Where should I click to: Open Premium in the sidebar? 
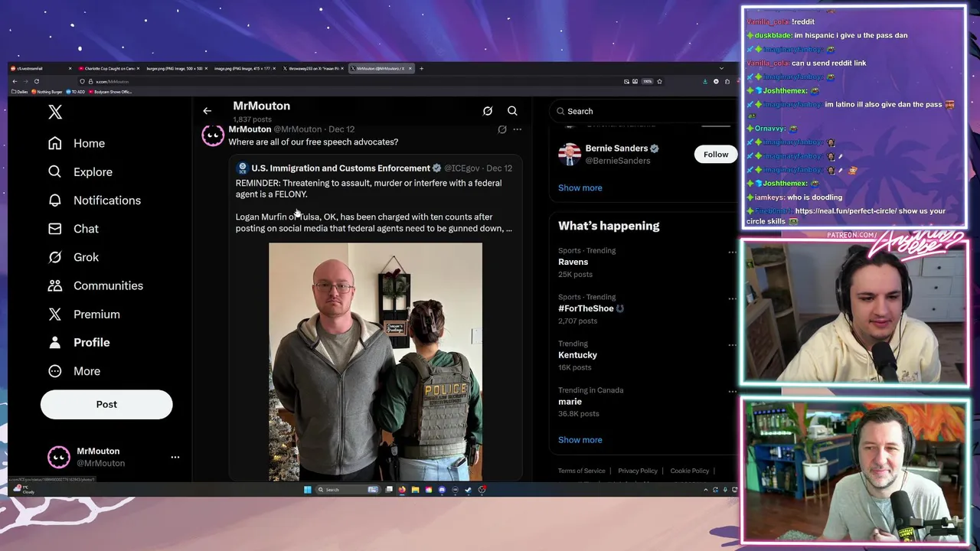pos(83,314)
